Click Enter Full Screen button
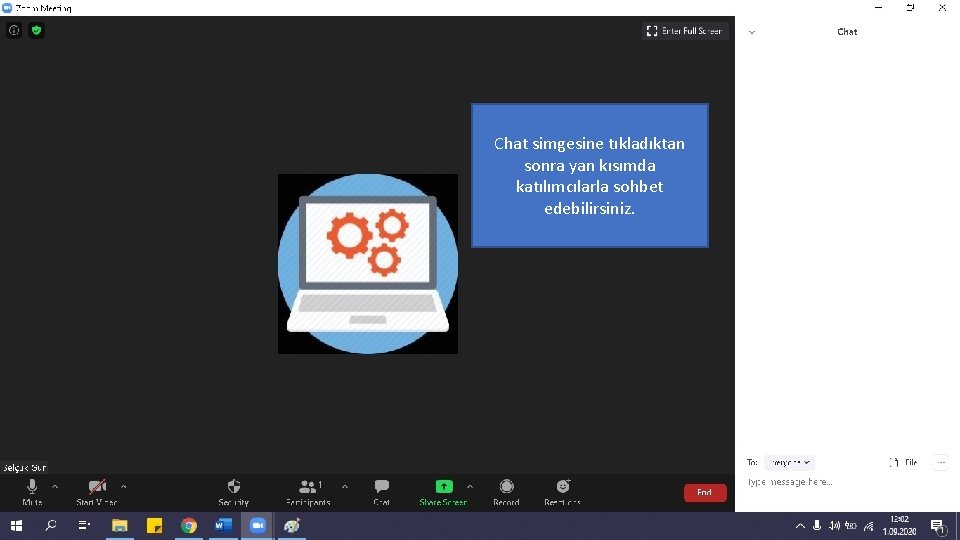This screenshot has width=960, height=540. pyautogui.click(x=684, y=31)
